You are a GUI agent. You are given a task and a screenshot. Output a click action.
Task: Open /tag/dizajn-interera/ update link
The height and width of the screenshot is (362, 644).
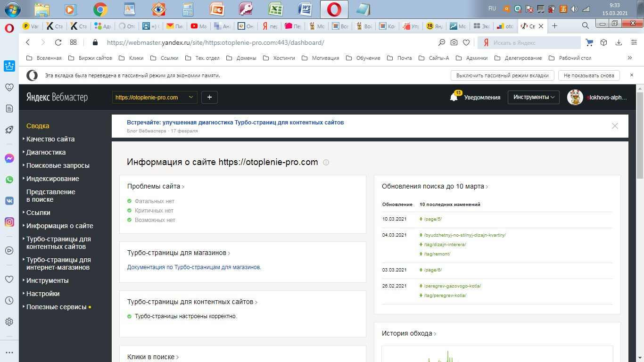coord(445,245)
